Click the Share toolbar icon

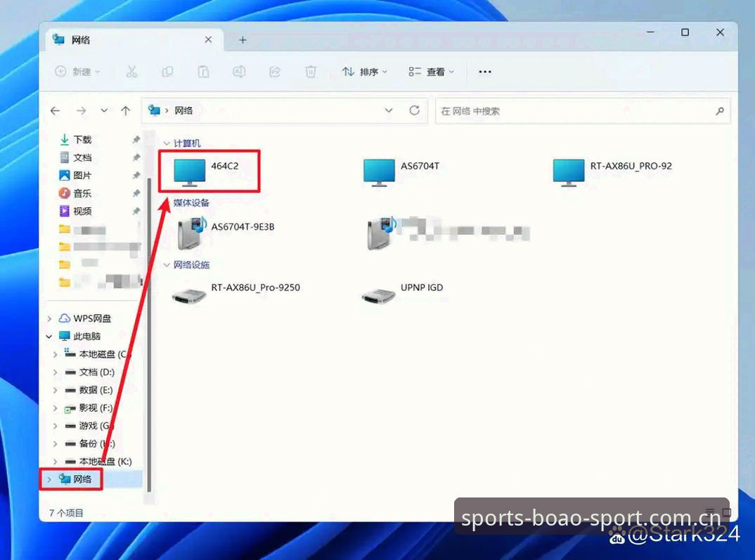(x=274, y=72)
